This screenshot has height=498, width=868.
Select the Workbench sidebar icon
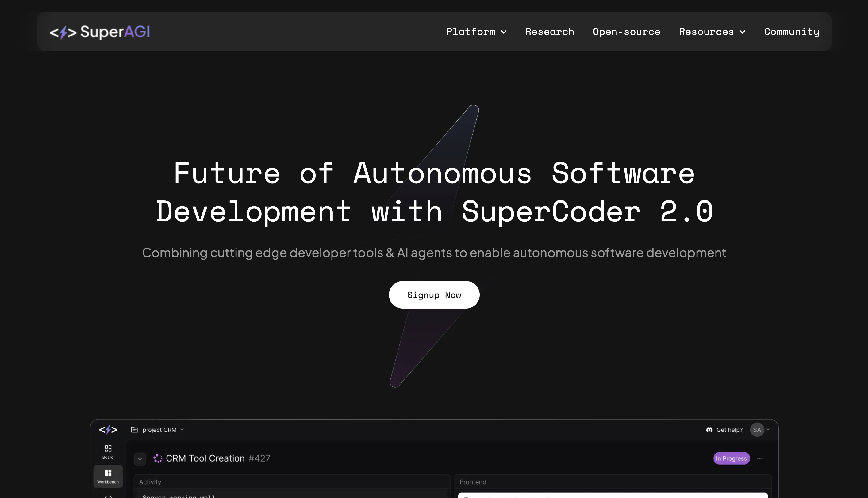click(x=108, y=476)
